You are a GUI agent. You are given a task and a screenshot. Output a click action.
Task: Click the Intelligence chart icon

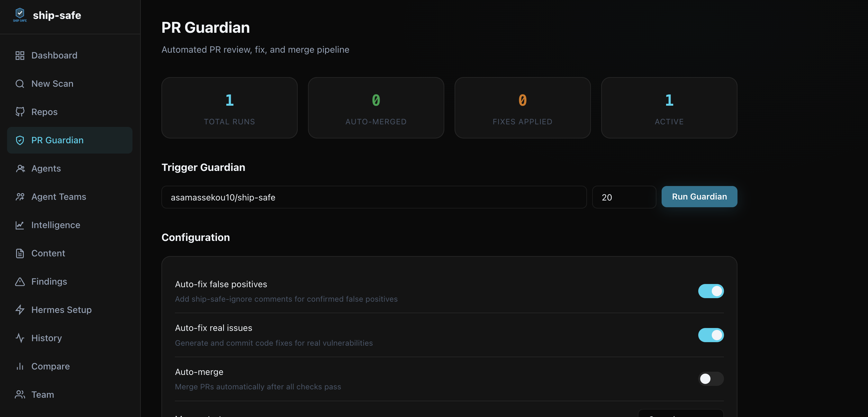(20, 225)
